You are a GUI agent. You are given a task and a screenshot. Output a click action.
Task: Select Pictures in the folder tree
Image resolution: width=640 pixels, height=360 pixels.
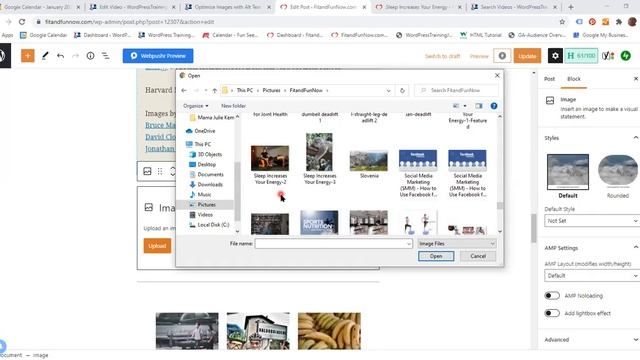(206, 204)
